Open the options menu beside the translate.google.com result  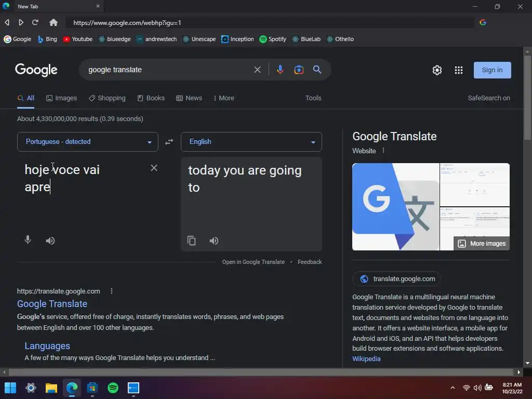tap(112, 291)
